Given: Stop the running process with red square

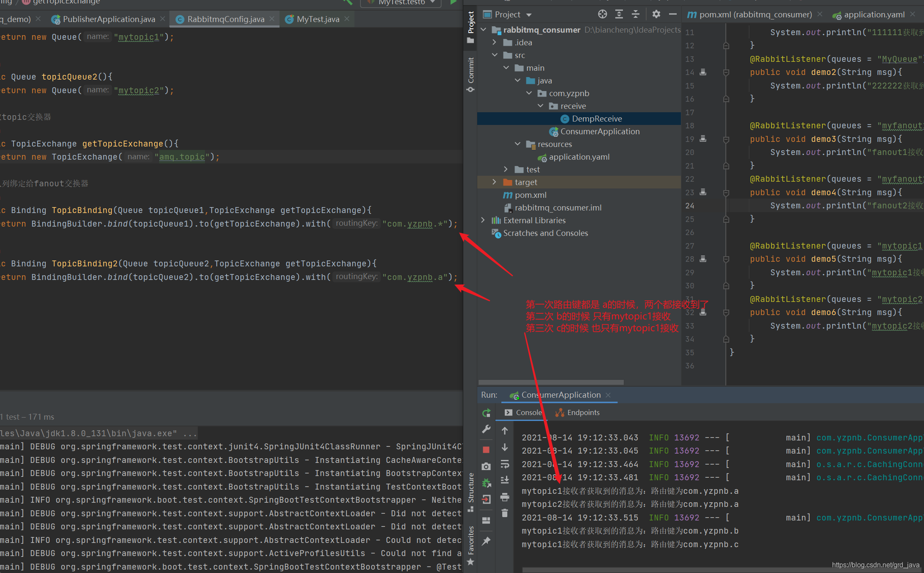Looking at the screenshot, I should [486, 450].
